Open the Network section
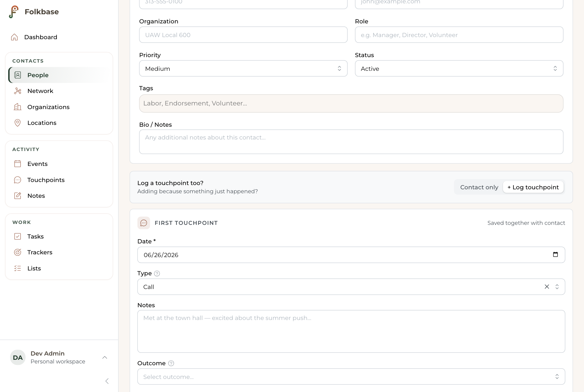 (x=59, y=91)
